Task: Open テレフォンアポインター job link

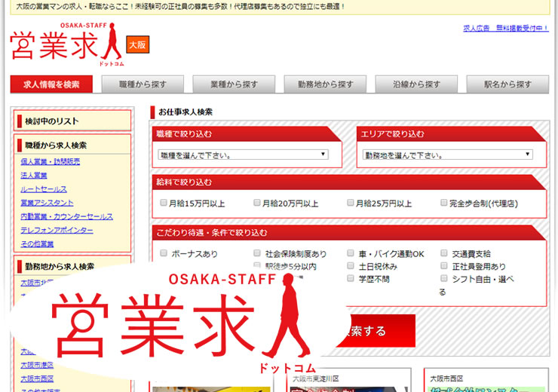Action: pyautogui.click(x=57, y=230)
